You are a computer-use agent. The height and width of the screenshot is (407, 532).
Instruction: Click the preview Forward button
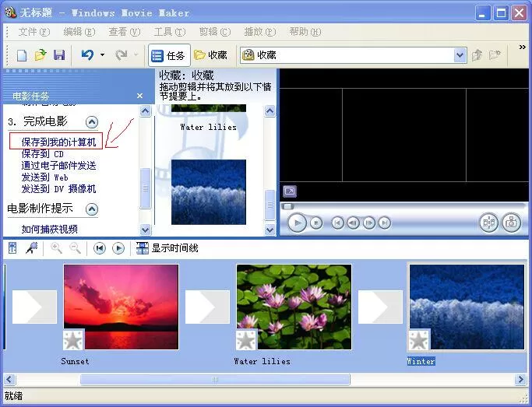click(385, 223)
